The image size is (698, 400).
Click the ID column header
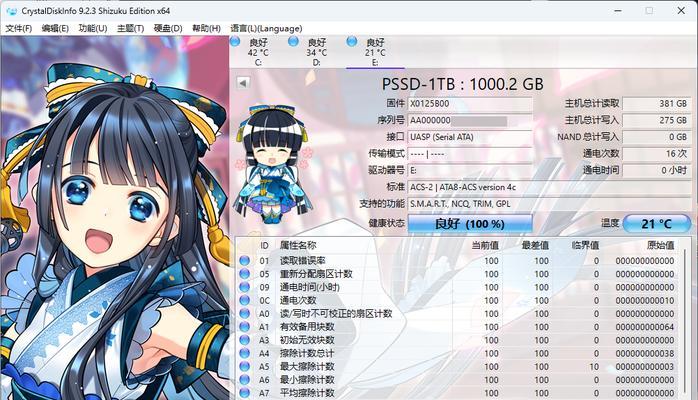264,246
